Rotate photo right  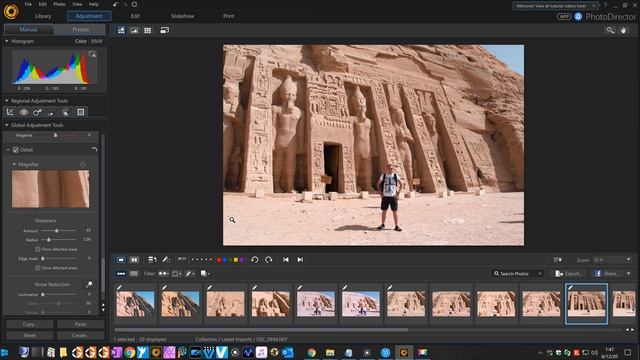(269, 260)
